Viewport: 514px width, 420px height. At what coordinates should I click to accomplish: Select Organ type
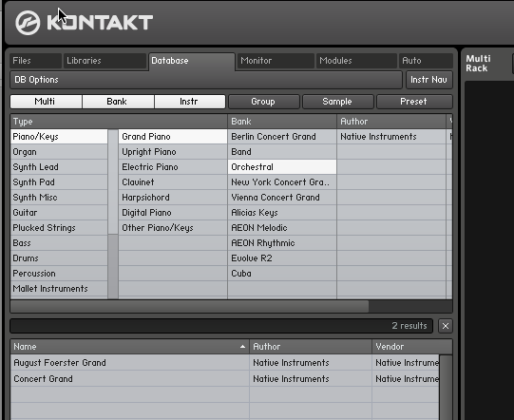(59, 152)
